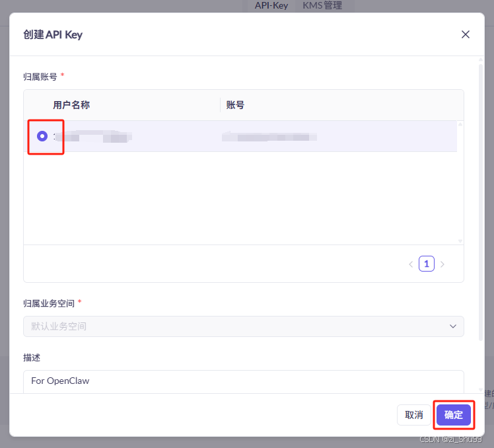This screenshot has height=448, width=494.
Task: Select page 1 in pagination
Action: click(426, 264)
